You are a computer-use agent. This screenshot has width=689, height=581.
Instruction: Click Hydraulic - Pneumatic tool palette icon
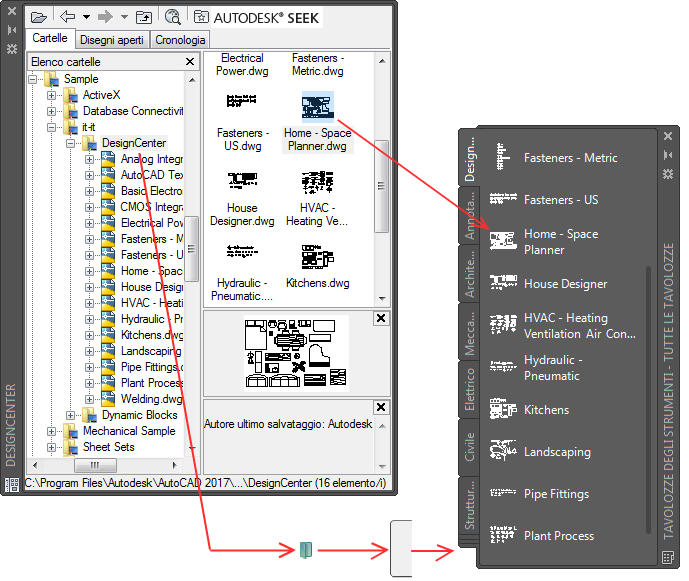click(503, 366)
